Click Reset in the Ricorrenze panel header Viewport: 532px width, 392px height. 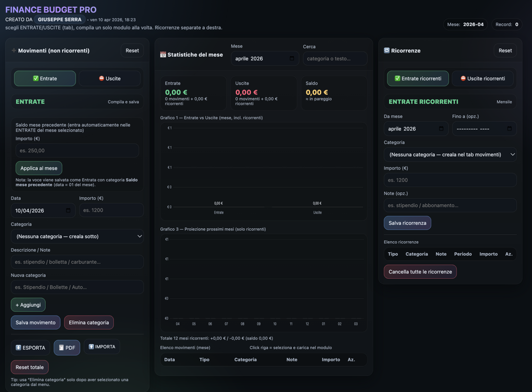[505, 50]
